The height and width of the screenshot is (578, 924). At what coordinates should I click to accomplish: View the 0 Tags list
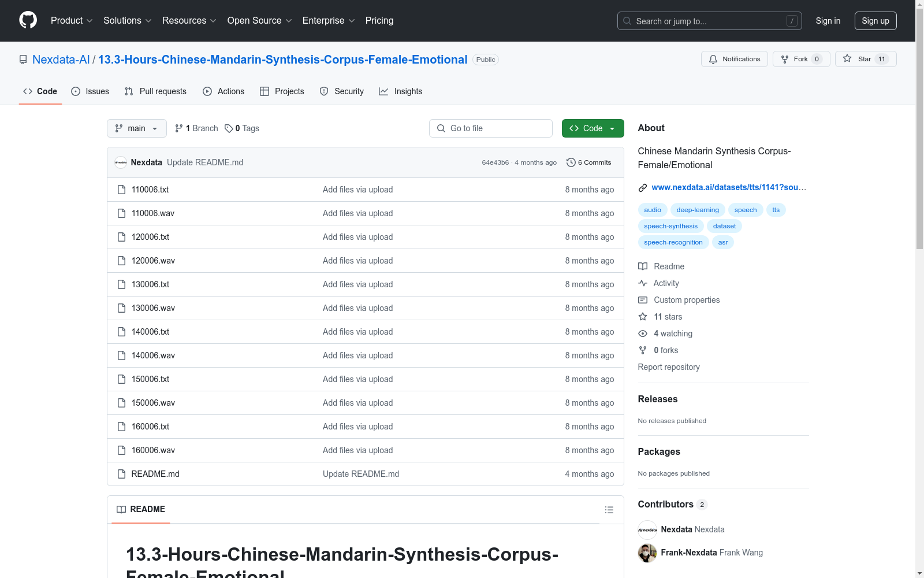coord(242,128)
